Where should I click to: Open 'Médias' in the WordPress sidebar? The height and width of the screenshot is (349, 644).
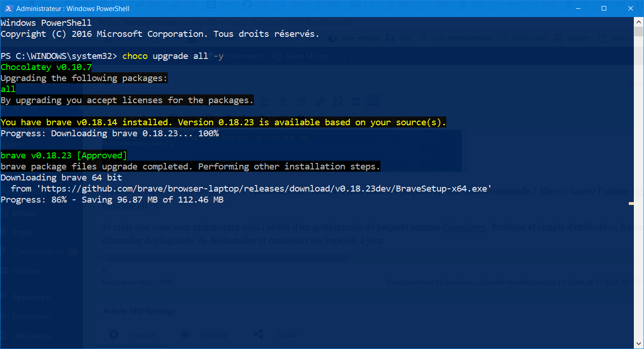[x=26, y=213]
